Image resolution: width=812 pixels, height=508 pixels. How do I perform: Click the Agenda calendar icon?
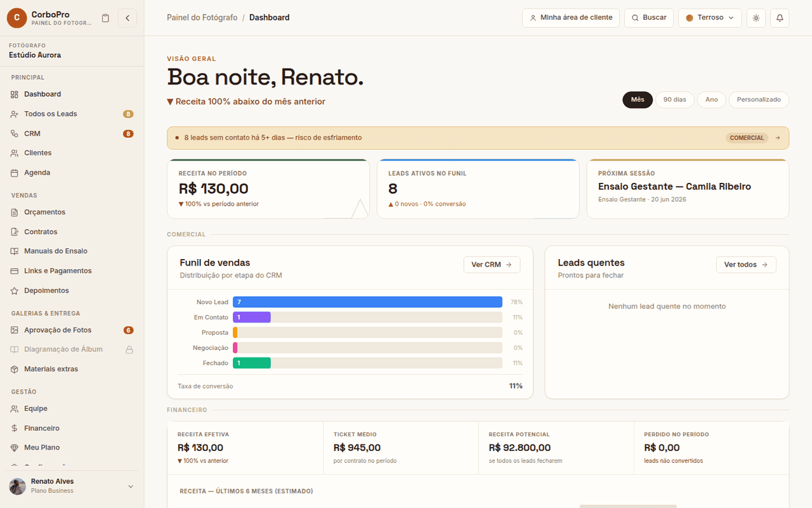tap(15, 173)
